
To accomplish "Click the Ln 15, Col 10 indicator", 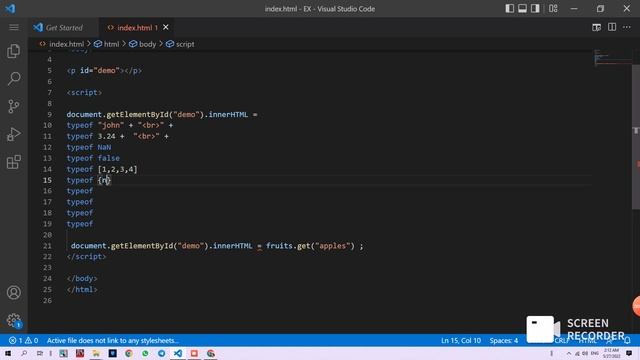I will pos(461,340).
